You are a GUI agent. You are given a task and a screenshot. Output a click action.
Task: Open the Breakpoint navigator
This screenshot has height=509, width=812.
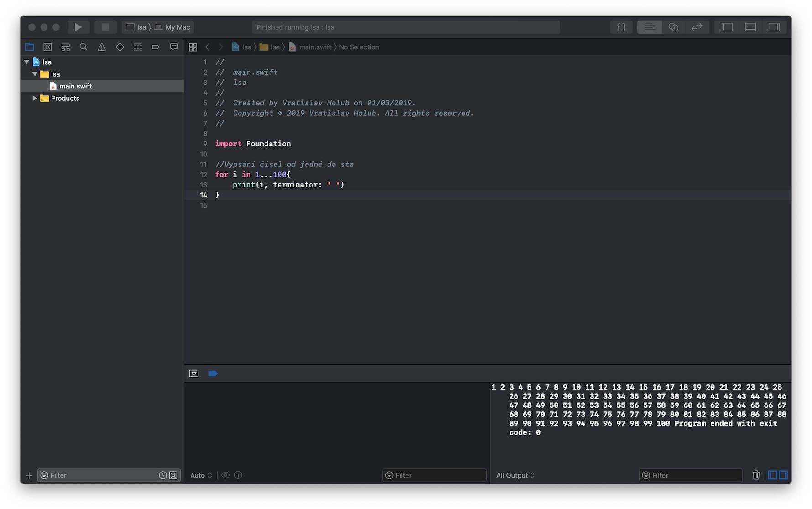point(156,47)
